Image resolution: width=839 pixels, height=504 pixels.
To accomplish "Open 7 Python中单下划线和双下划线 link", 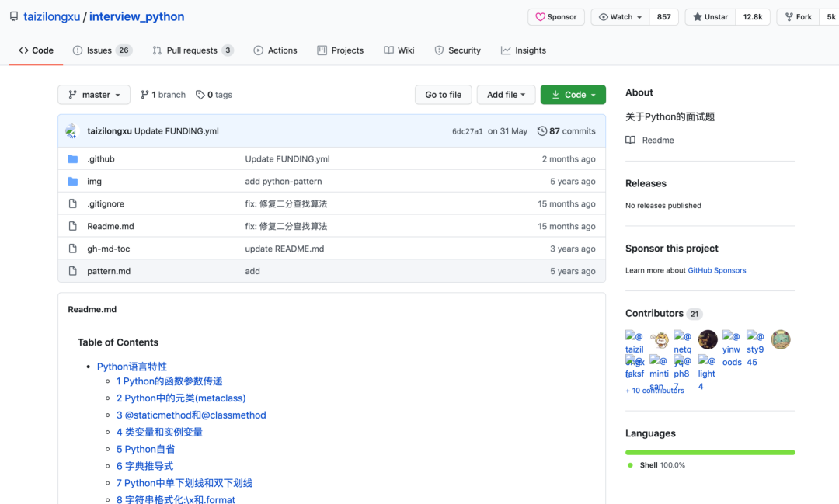I will [x=184, y=483].
